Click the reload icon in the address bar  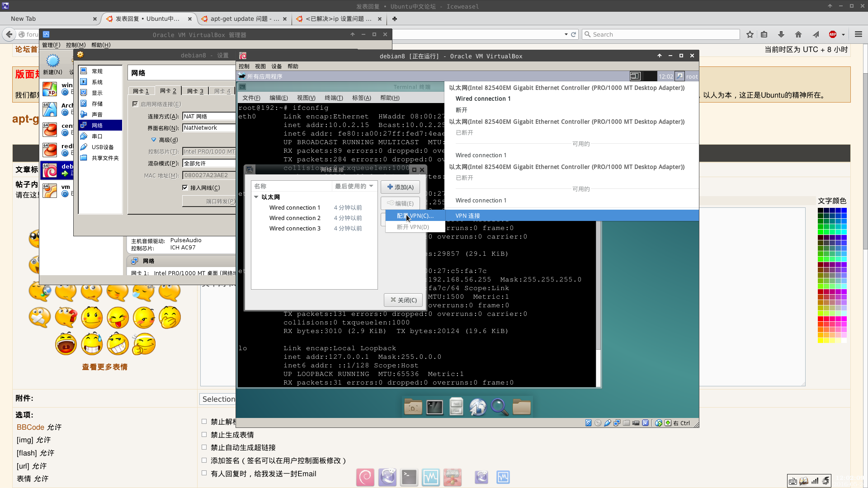pos(574,34)
